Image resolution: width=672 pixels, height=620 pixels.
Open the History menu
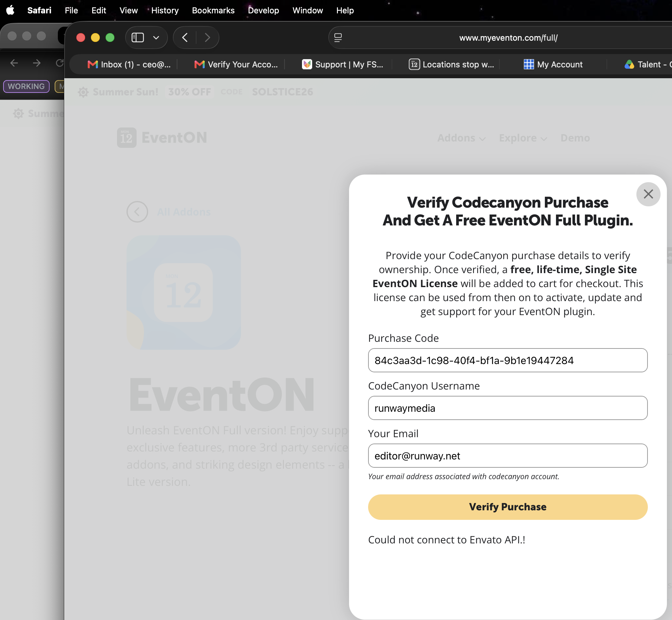tap(165, 10)
